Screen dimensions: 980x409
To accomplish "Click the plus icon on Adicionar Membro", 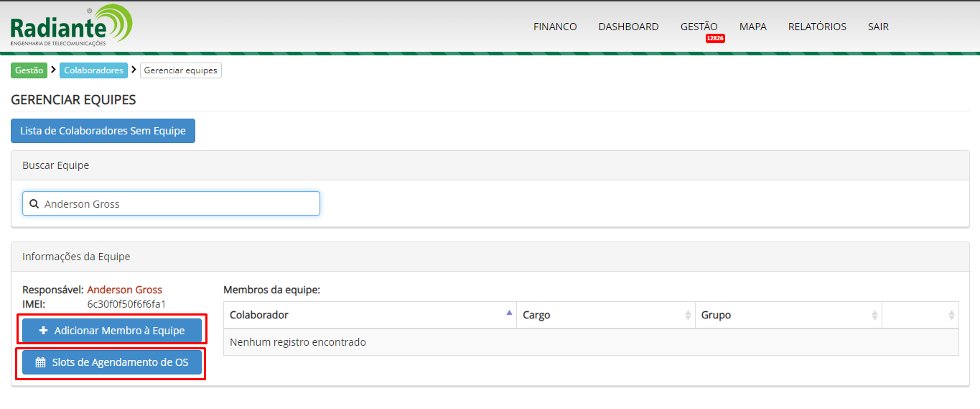I will click(x=44, y=331).
